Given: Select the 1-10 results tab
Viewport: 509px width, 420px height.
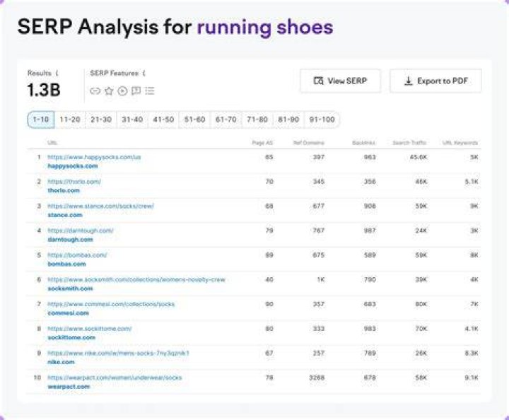Looking at the screenshot, I should tap(41, 119).
